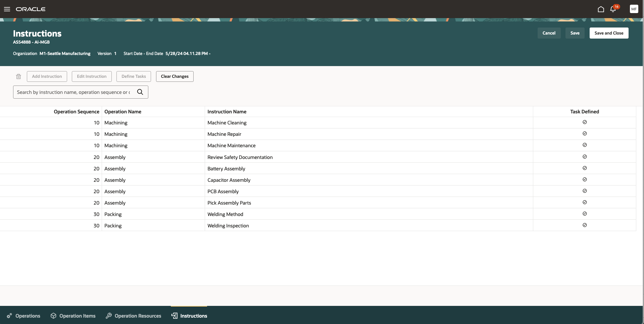Viewport: 644px width, 324px height.
Task: Select the Welding Method instruction cell
Action: 369,214
